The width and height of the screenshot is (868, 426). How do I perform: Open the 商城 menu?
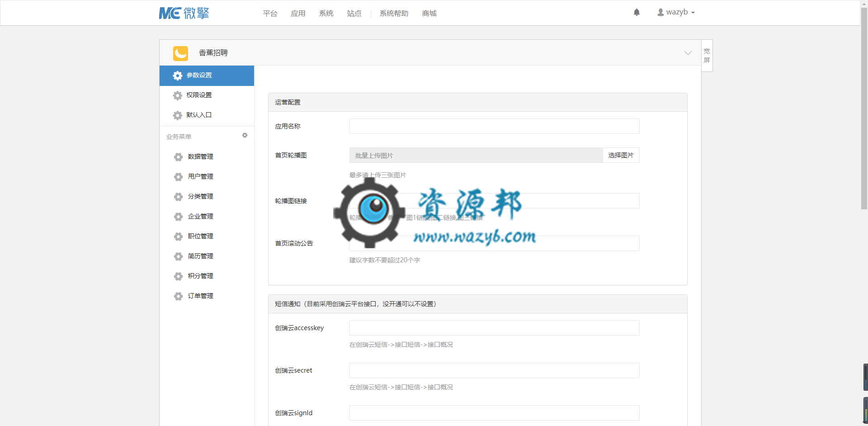point(429,14)
